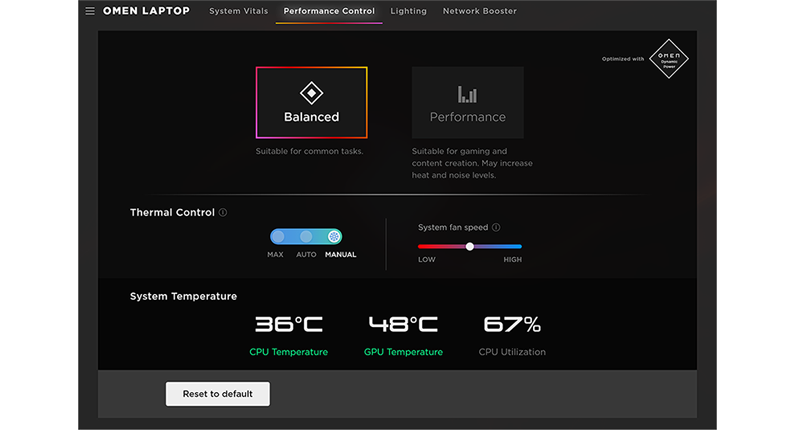Click the MANUAL label under the switch
The width and height of the screenshot is (795, 430).
341,255
